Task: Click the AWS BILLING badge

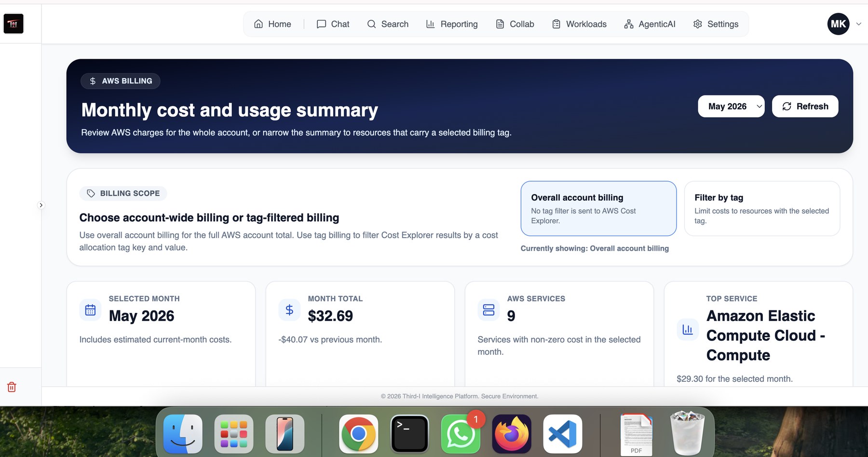Action: tap(121, 81)
